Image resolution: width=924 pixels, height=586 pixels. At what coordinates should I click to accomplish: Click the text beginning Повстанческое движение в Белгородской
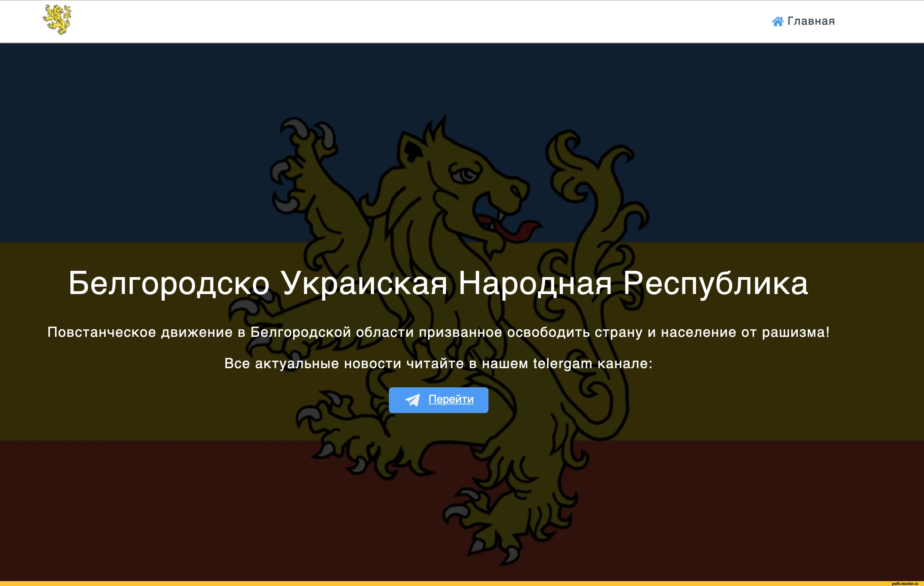click(438, 332)
